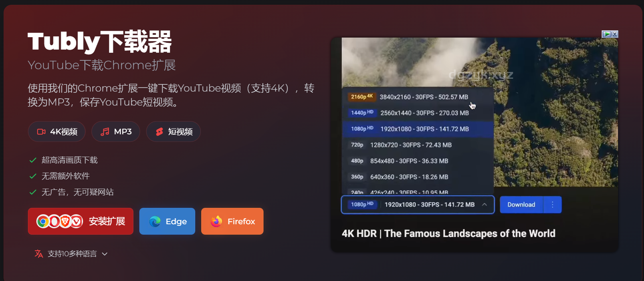The height and width of the screenshot is (281, 644).
Task: Click the checkmark beside 无需额外软件
Action: click(33, 176)
